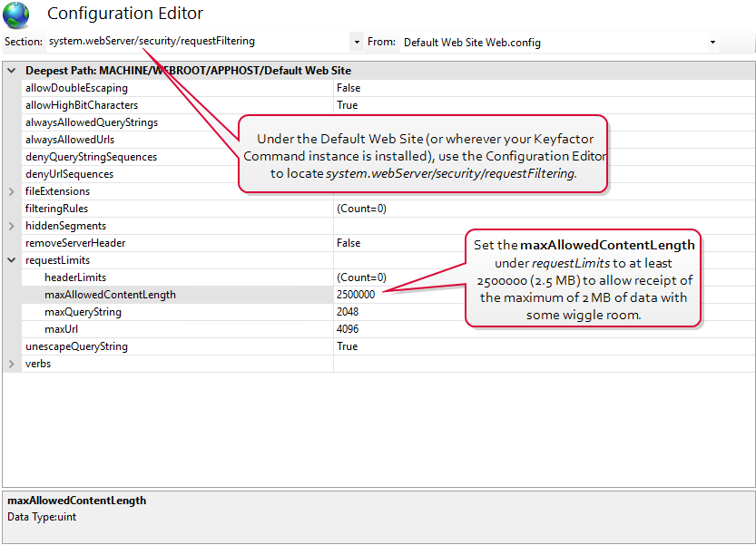
Task: Select the headerLimits property row
Action: point(75,277)
